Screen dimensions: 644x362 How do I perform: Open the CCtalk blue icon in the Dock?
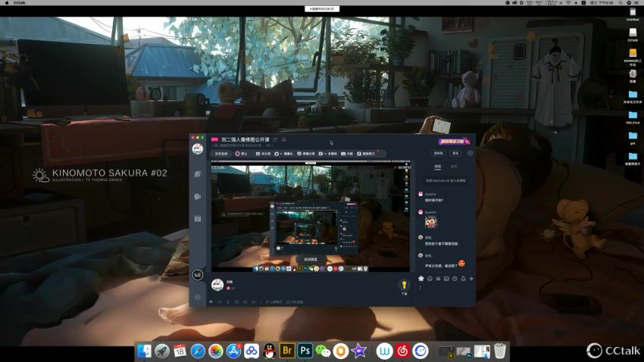tap(420, 351)
